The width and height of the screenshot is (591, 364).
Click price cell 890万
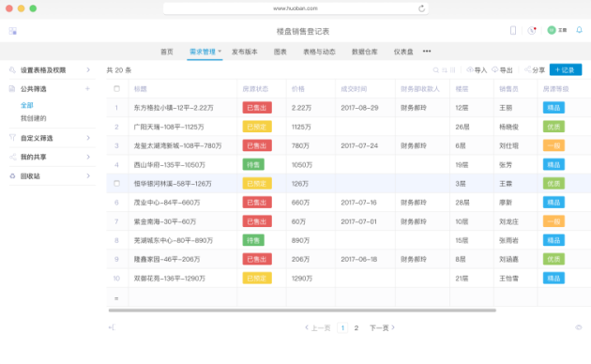[x=300, y=240]
